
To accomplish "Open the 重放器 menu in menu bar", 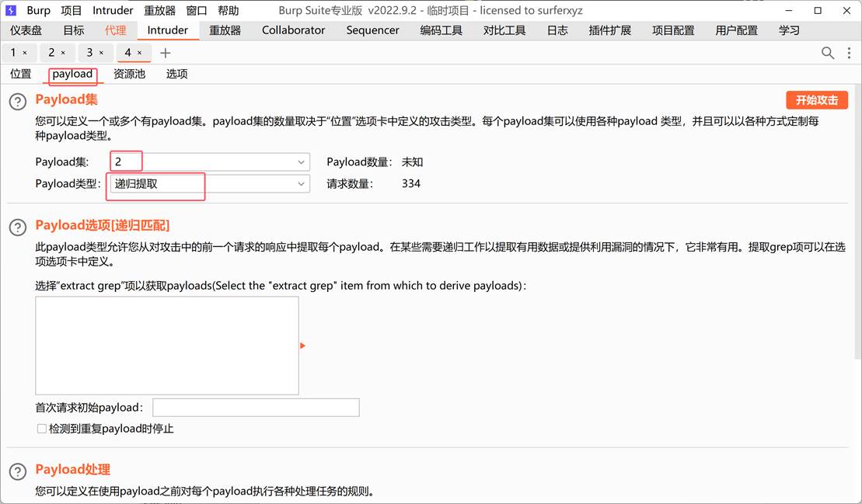I will click(159, 10).
